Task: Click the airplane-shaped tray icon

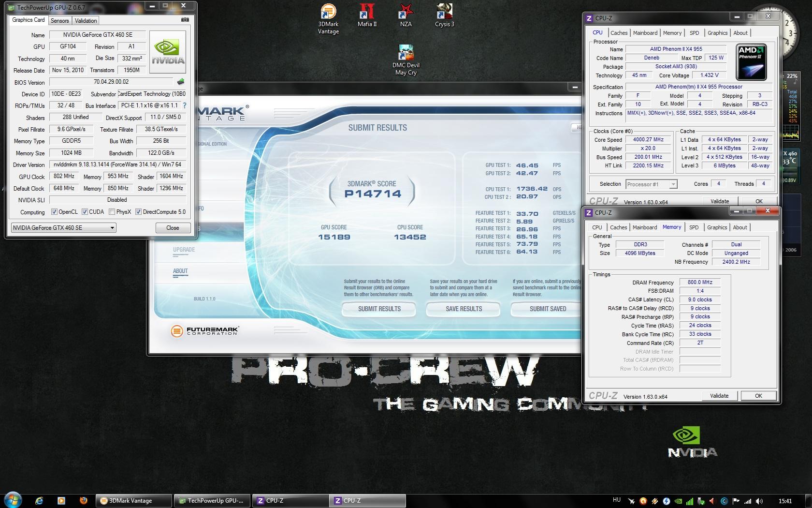Action: click(631, 501)
